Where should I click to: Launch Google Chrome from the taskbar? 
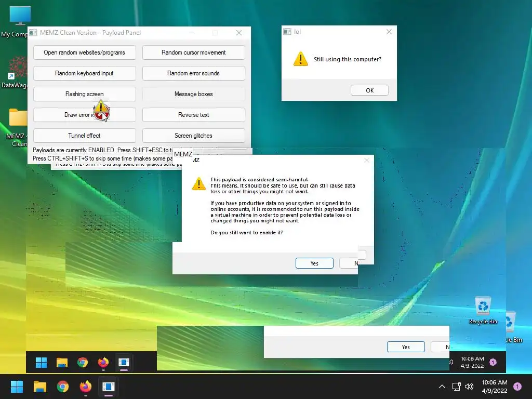(x=63, y=387)
